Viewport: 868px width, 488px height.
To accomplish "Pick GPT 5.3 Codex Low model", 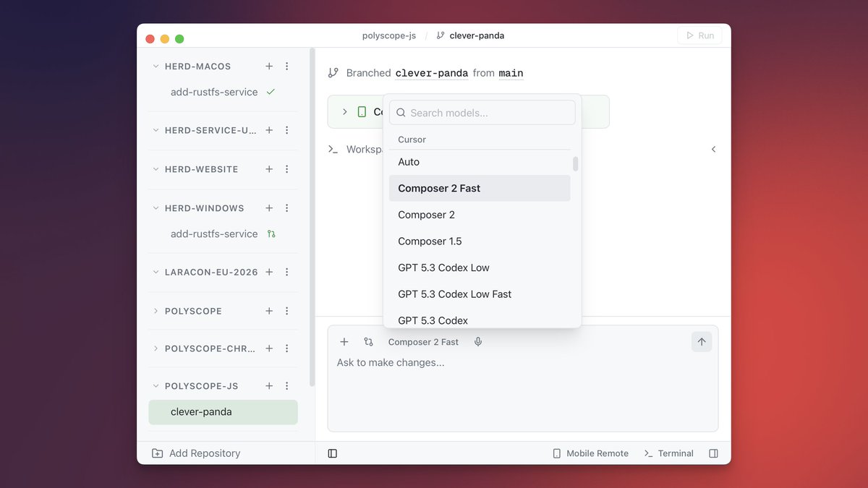I will [x=480, y=267].
